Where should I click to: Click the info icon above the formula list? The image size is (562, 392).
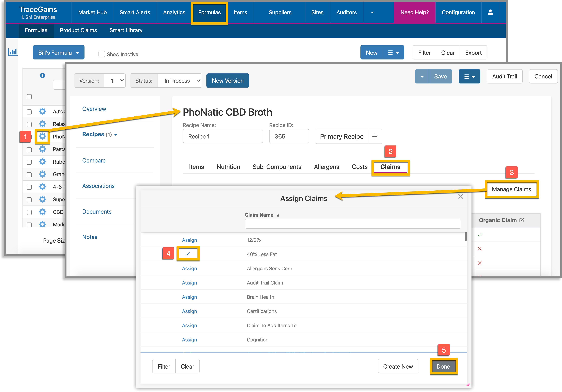click(42, 76)
